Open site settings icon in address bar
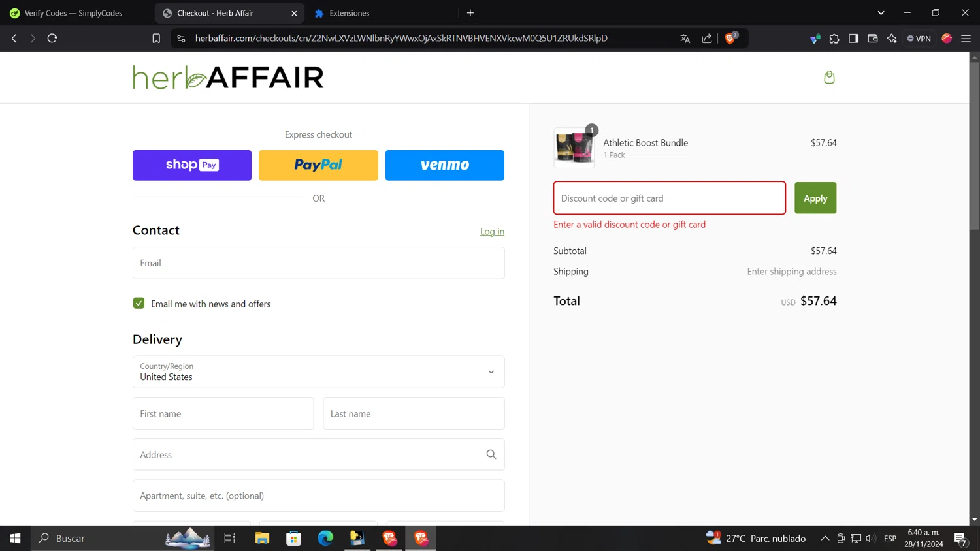Screen dimensions: 980x551 [x=181, y=39]
